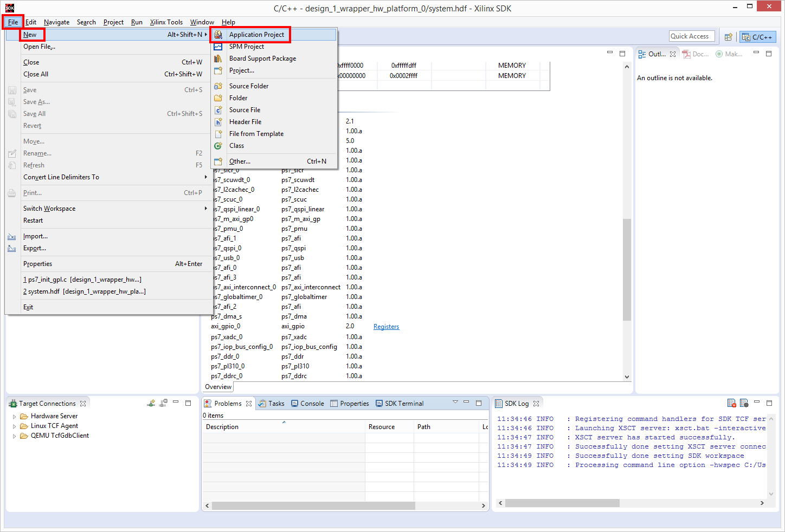Close the SDK Log view

point(536,404)
